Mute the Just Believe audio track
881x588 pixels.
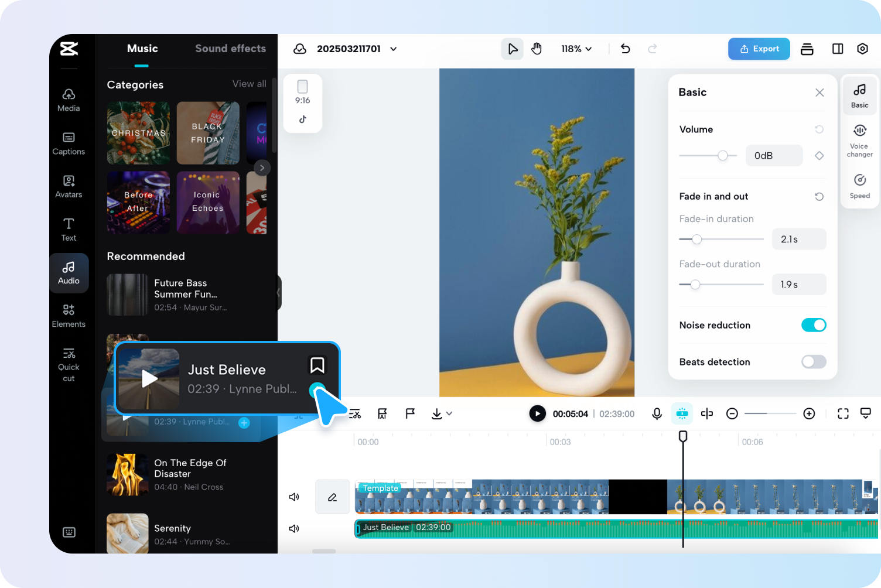(294, 528)
